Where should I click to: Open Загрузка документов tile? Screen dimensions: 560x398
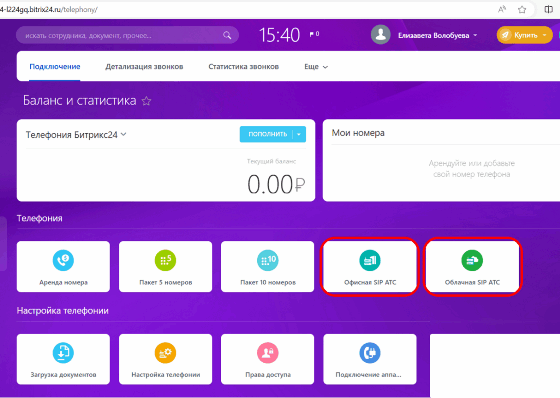click(x=63, y=359)
